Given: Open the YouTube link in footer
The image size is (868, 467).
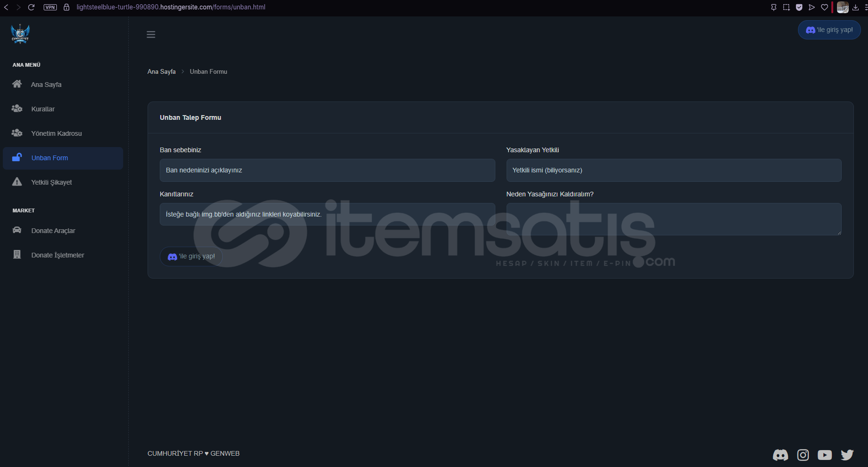Looking at the screenshot, I should (825, 455).
